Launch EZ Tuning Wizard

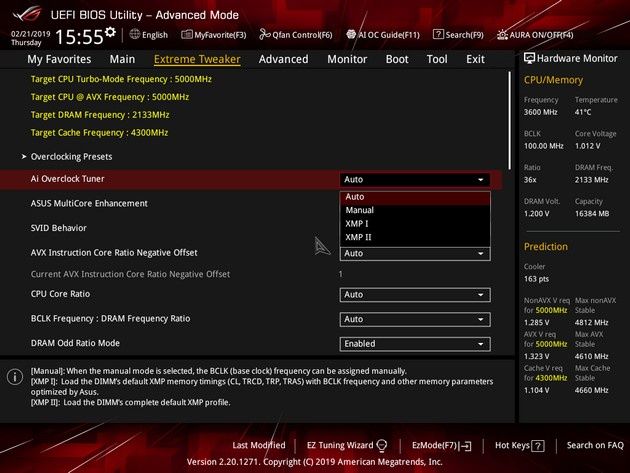pyautogui.click(x=340, y=445)
